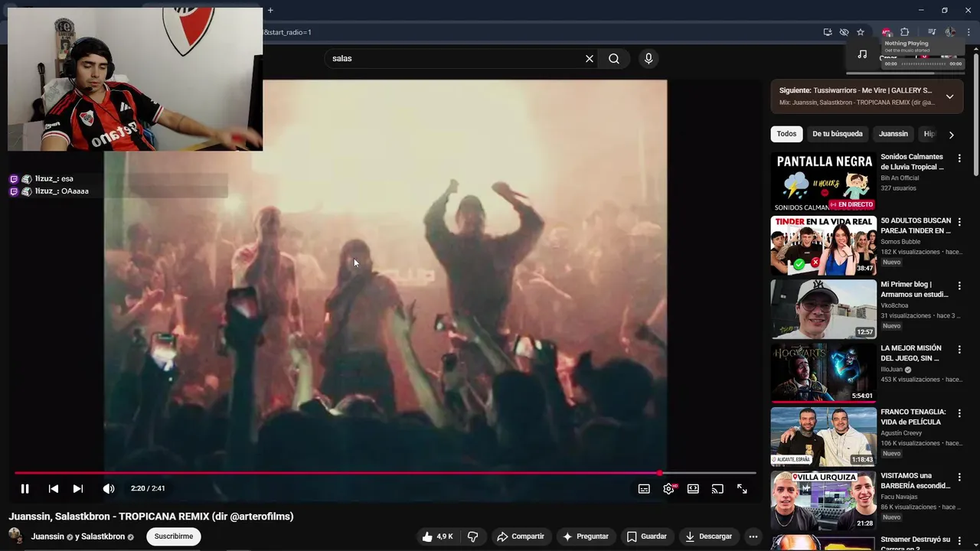The image size is (980, 551).
Task: Select the "De tu búsqueda" filter chip
Action: coord(838,134)
